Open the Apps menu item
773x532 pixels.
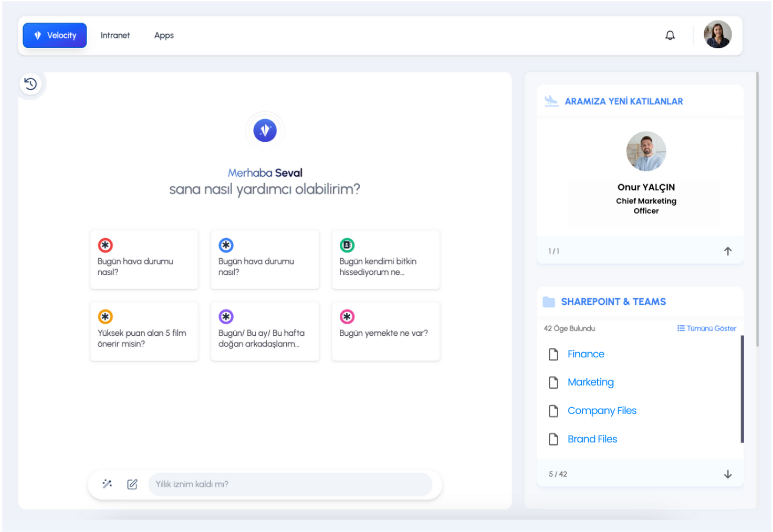[x=164, y=35]
